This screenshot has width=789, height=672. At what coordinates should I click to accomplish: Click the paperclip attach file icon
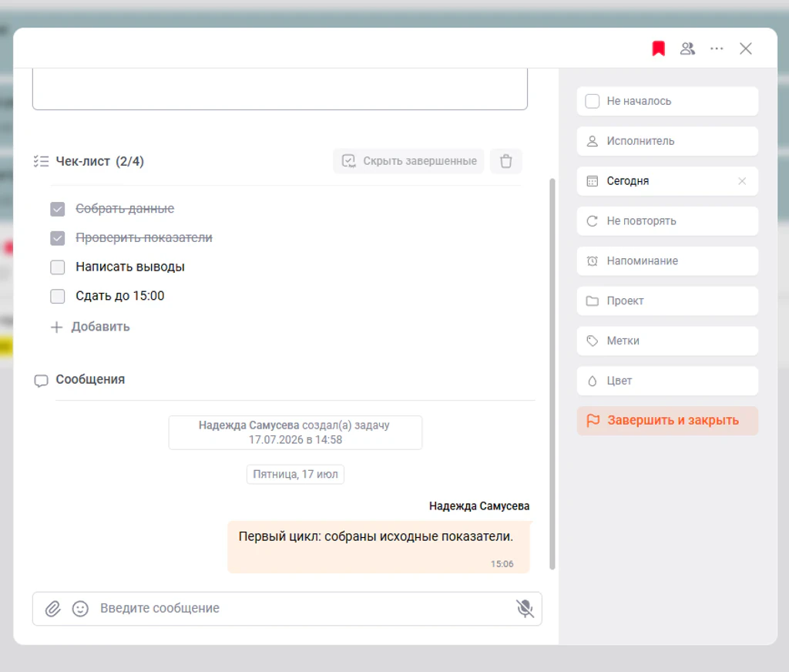click(53, 609)
